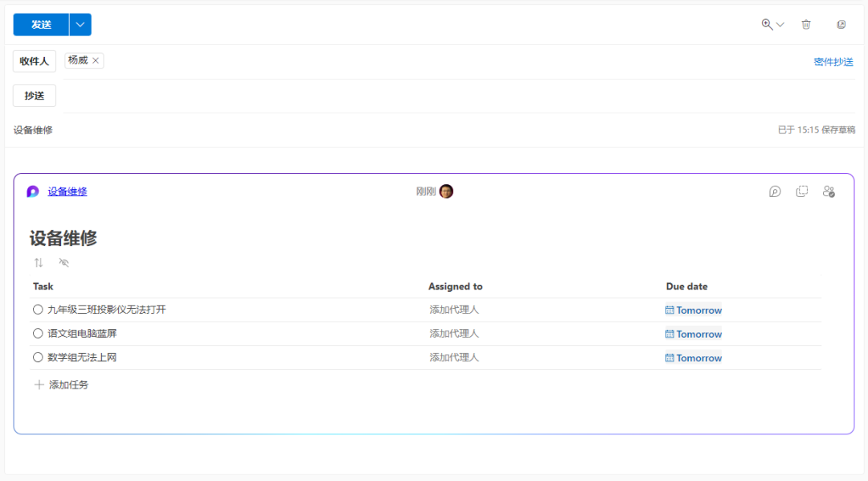The height and width of the screenshot is (481, 868).
Task: Expand the 发送 button dropdown arrow
Action: 79,24
